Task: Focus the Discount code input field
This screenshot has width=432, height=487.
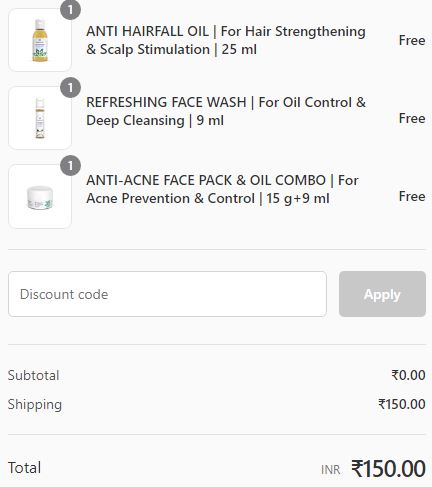Action: (x=167, y=294)
